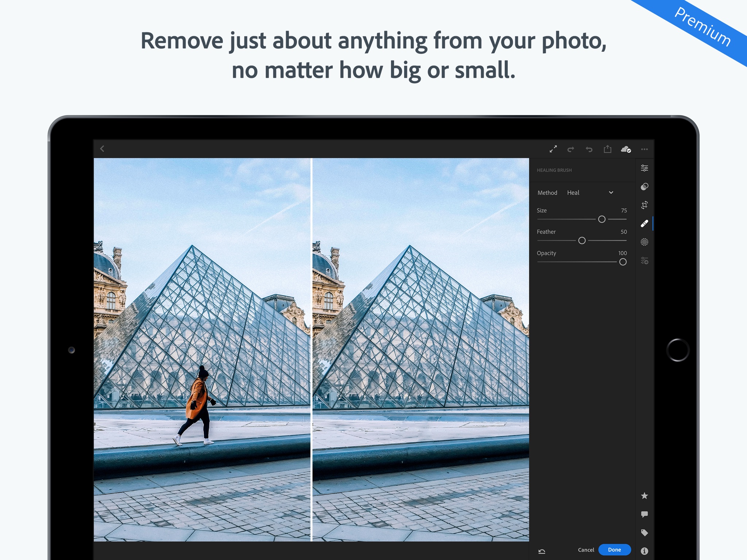Click the Size value 75
747x560 pixels.
coord(624,211)
